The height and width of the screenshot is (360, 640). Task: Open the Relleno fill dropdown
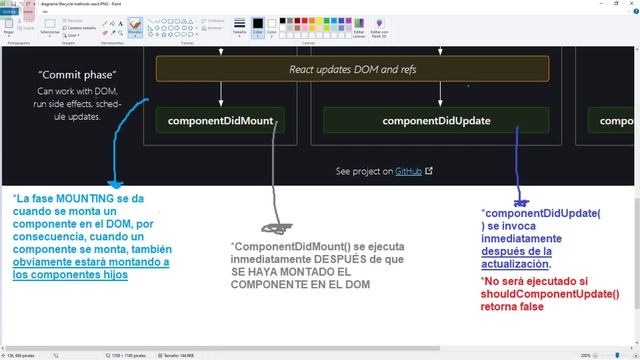point(212,28)
